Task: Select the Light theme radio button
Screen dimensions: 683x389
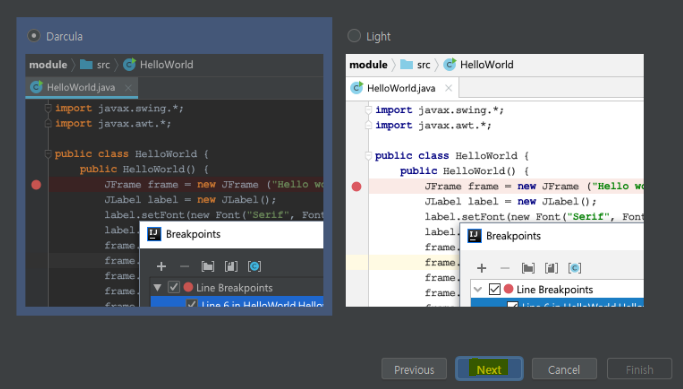Action: click(x=354, y=36)
